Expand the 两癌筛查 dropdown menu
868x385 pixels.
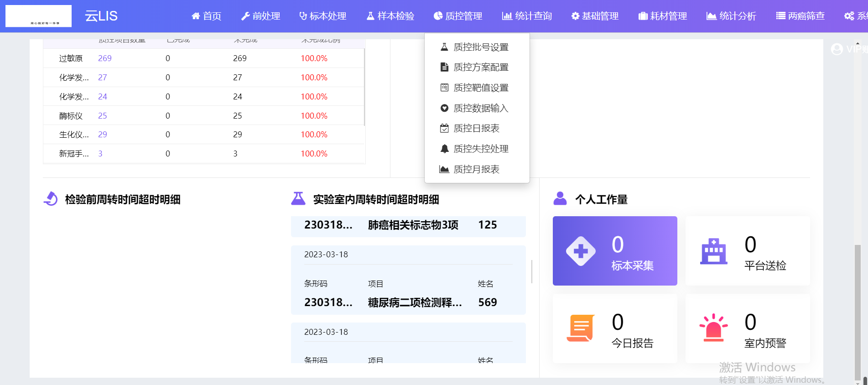pyautogui.click(x=800, y=16)
